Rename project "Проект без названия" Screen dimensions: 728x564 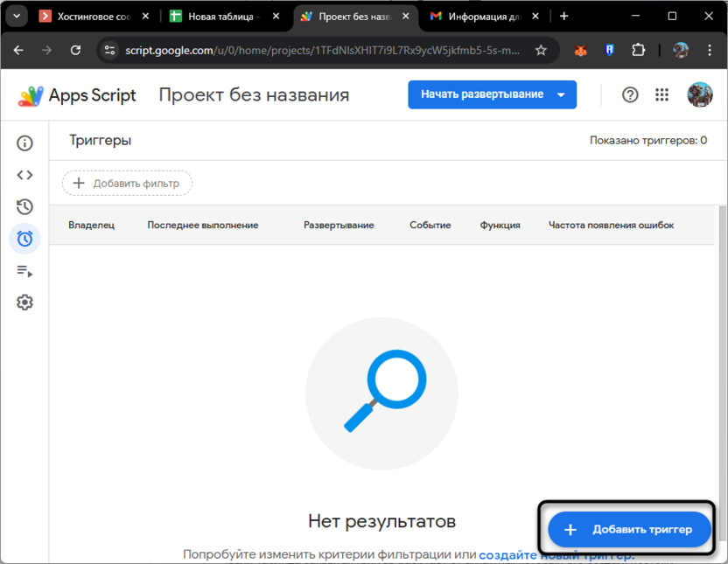tap(253, 94)
